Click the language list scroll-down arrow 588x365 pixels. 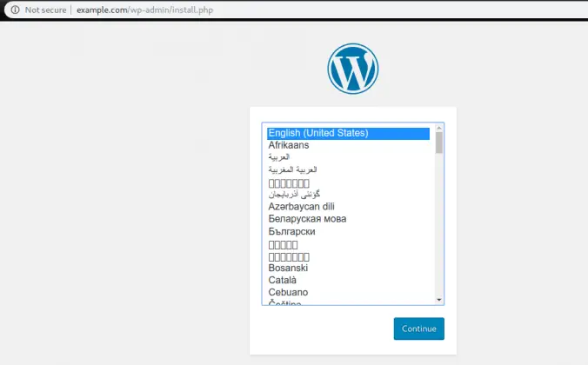click(439, 299)
